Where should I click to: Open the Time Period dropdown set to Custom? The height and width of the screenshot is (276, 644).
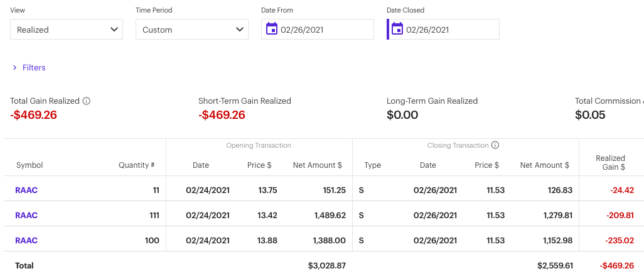point(192,30)
